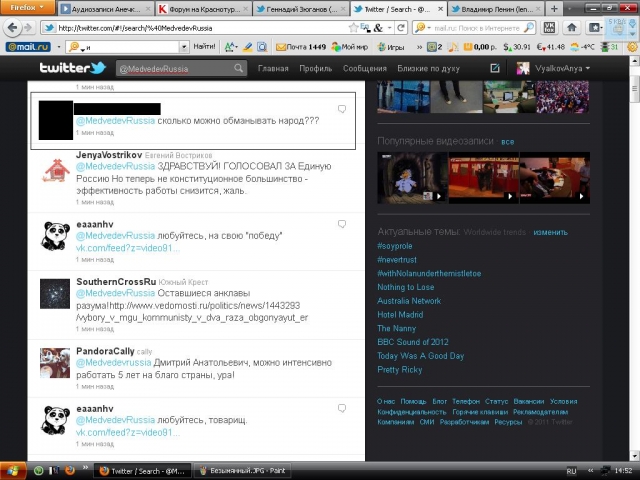Click the Twitter logo in the header

(x=72, y=68)
